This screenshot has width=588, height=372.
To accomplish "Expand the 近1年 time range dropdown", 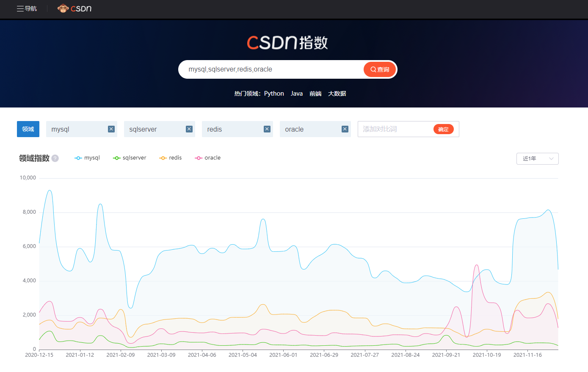I will [x=538, y=159].
